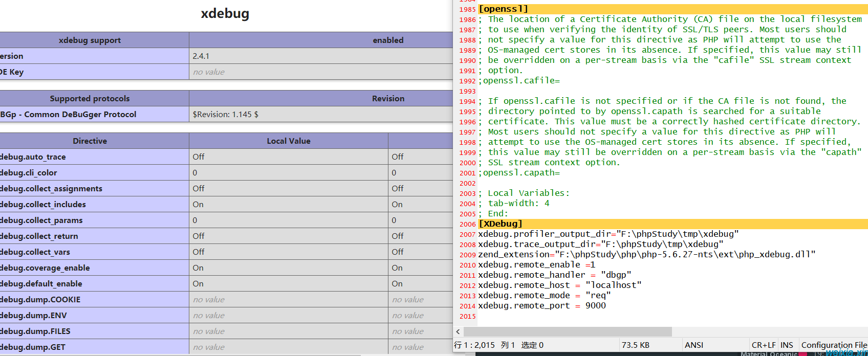Click the '; Local Variables:' comment line
The width and height of the screenshot is (868, 356).
point(524,193)
